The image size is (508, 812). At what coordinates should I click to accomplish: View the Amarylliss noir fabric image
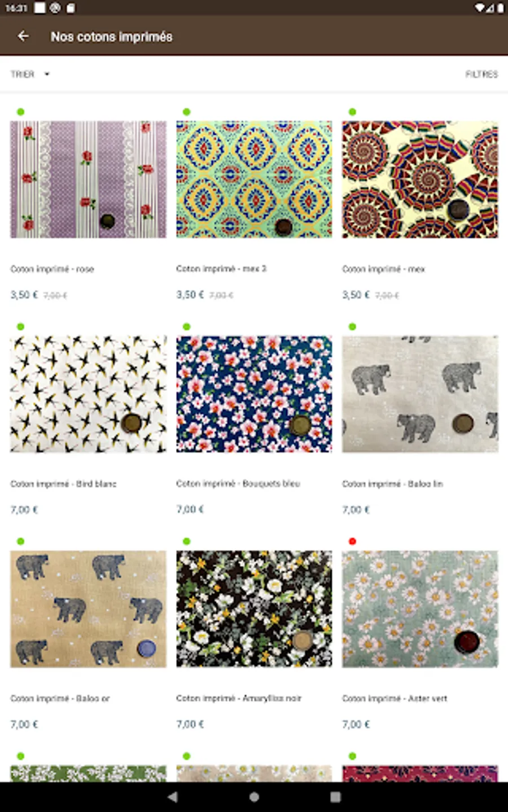[x=254, y=609]
